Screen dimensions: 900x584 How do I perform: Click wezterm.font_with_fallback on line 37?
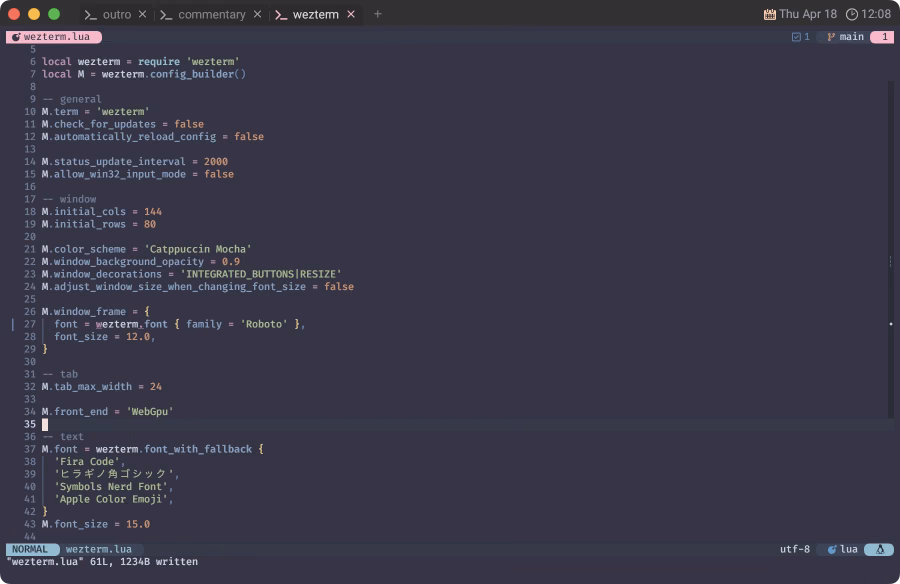(173, 449)
